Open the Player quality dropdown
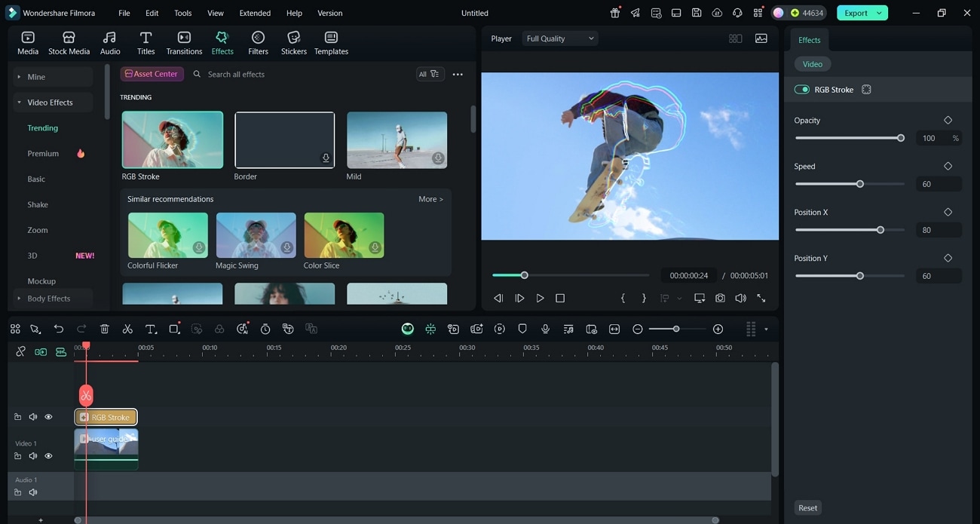980x524 pixels. point(559,38)
